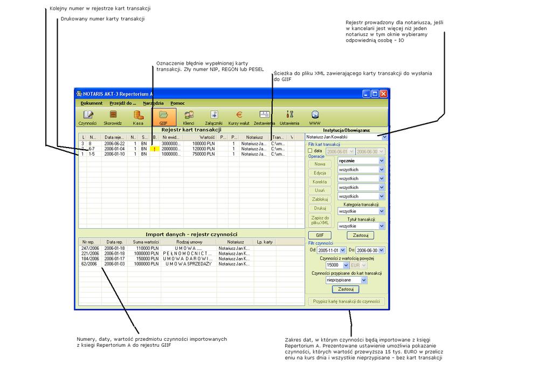This screenshot has width=552, height=392.
Task: Open Kursy walut euro icon
Action: [x=239, y=117]
